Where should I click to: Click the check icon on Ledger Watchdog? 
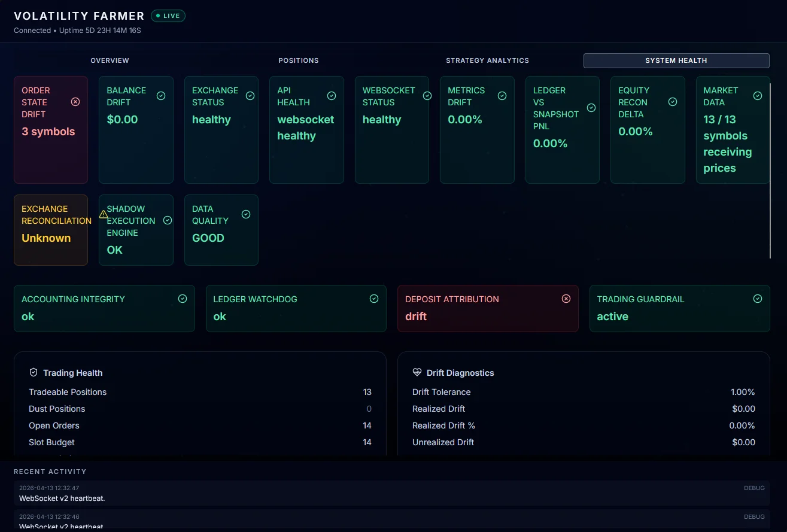coord(374,299)
